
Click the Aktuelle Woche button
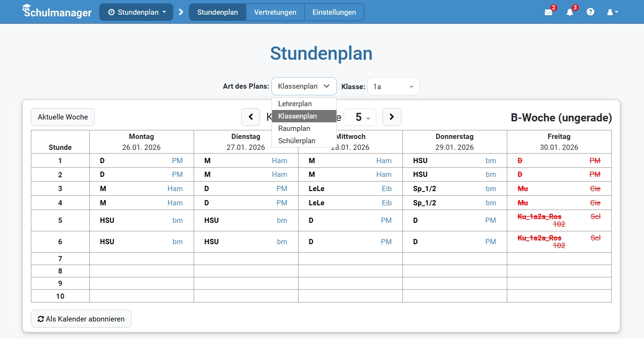point(63,117)
